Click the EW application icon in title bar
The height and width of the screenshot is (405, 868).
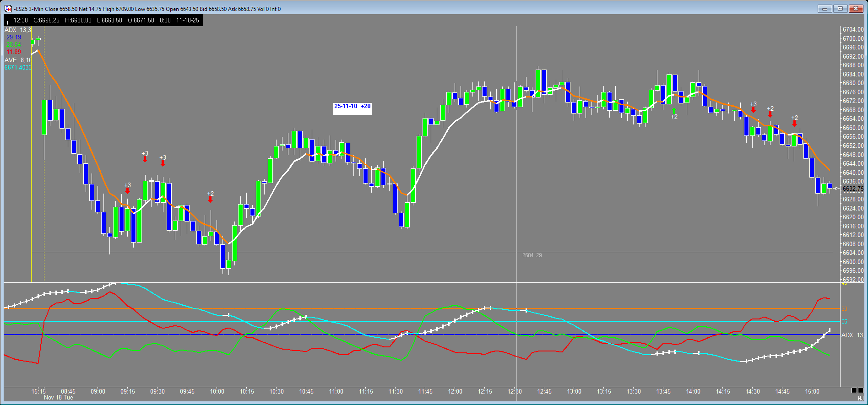coord(8,9)
